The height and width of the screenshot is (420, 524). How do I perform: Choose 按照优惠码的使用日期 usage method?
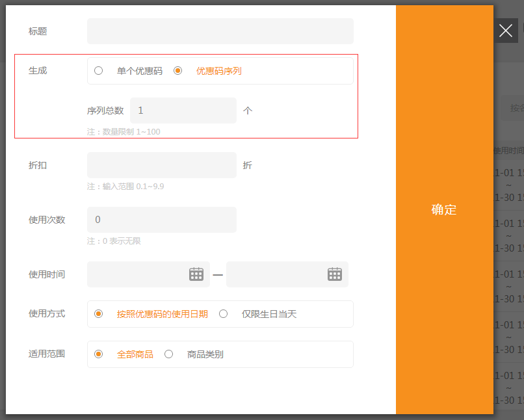point(99,314)
